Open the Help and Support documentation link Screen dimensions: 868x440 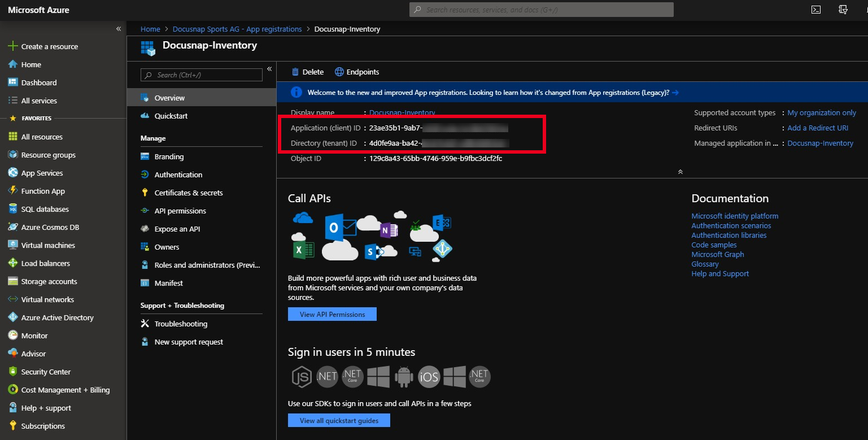(720, 273)
